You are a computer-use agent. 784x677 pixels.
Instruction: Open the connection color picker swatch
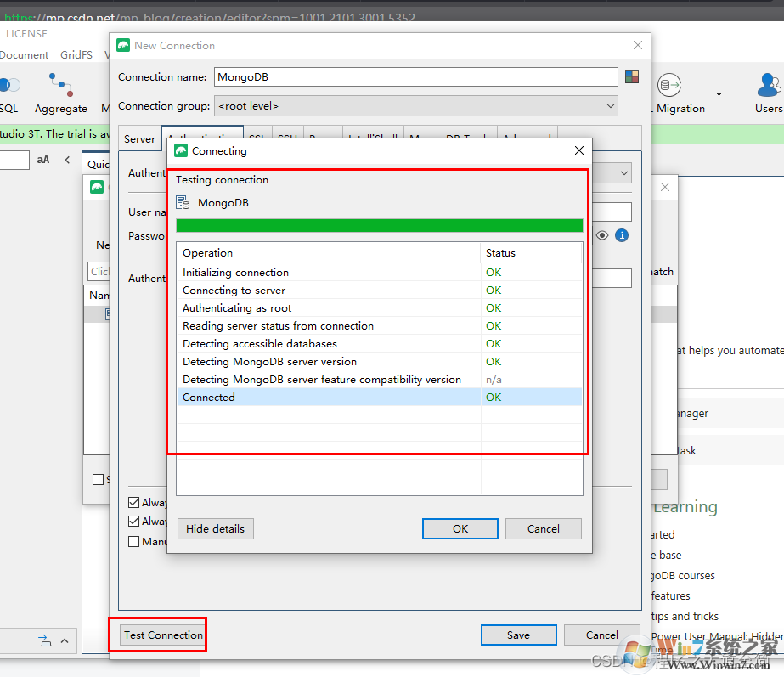coord(632,76)
